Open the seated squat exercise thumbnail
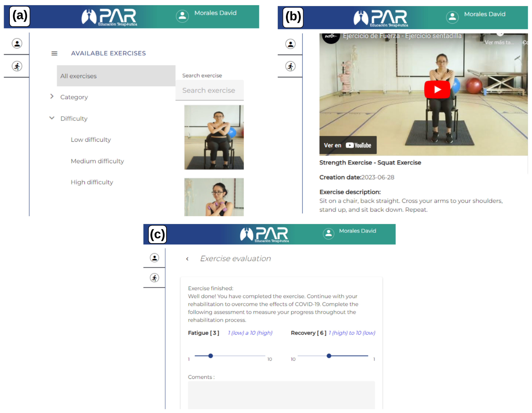Viewport: 532px width, 413px height. pyautogui.click(x=214, y=137)
